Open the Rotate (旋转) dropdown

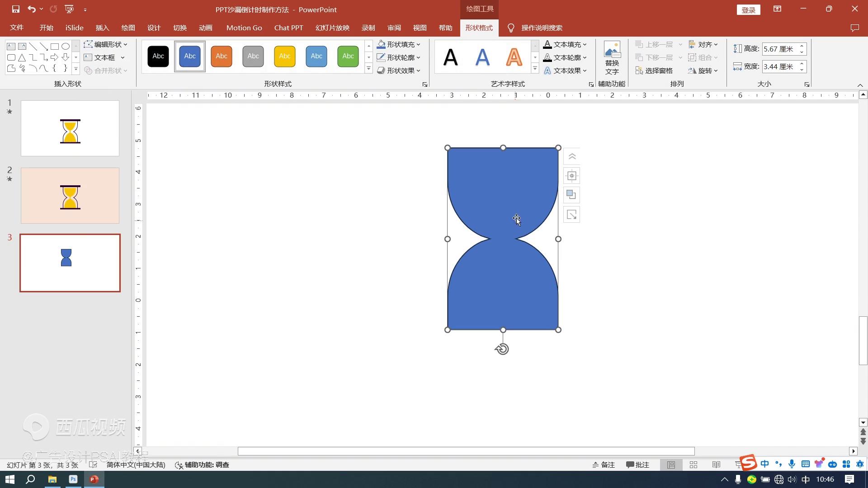pyautogui.click(x=703, y=70)
